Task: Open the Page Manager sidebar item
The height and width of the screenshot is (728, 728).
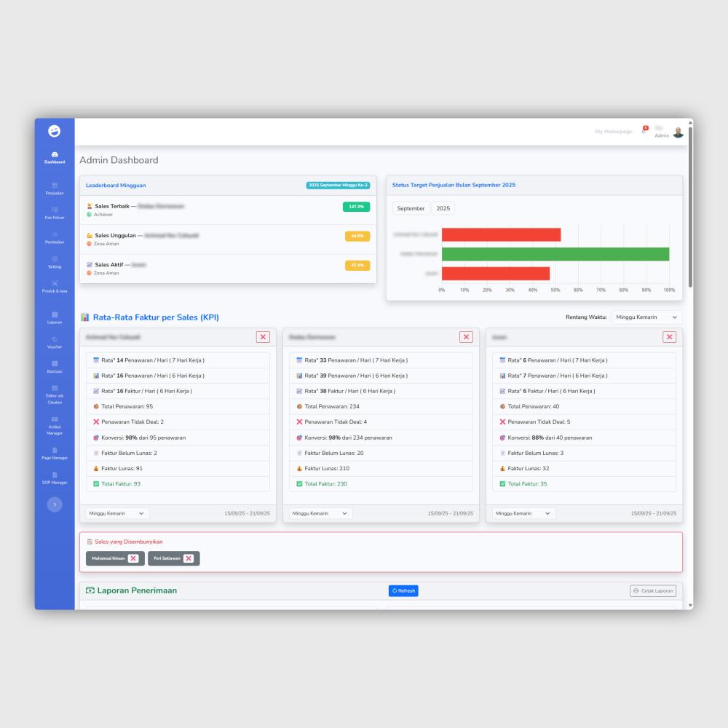Action: pyautogui.click(x=55, y=453)
